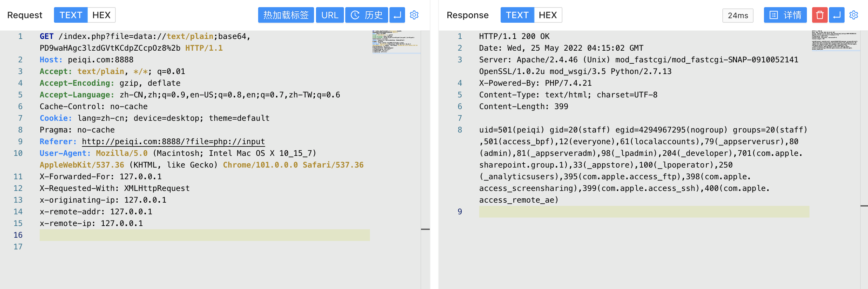The height and width of the screenshot is (289, 868).
Task: Switch Response view to HEX
Action: [x=547, y=15]
